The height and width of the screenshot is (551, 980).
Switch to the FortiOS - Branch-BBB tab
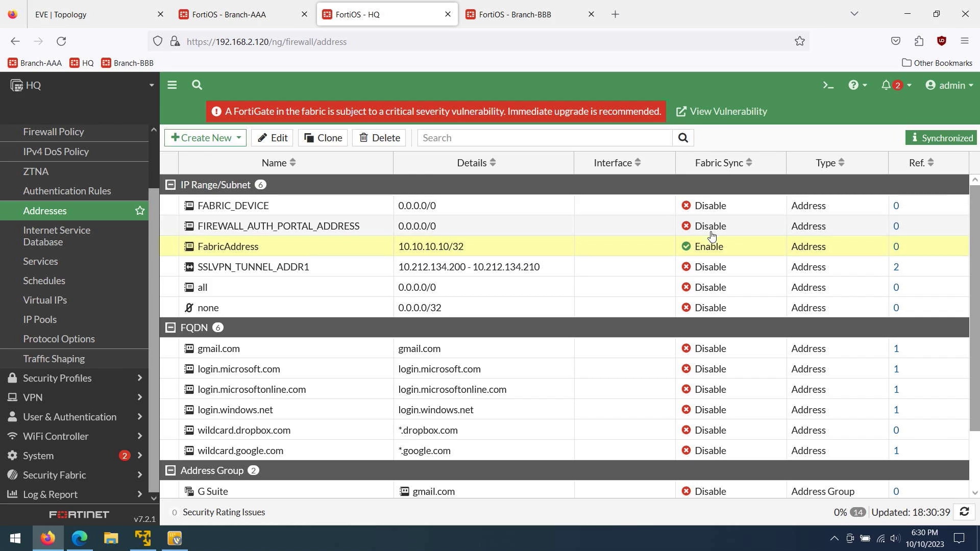(x=530, y=14)
